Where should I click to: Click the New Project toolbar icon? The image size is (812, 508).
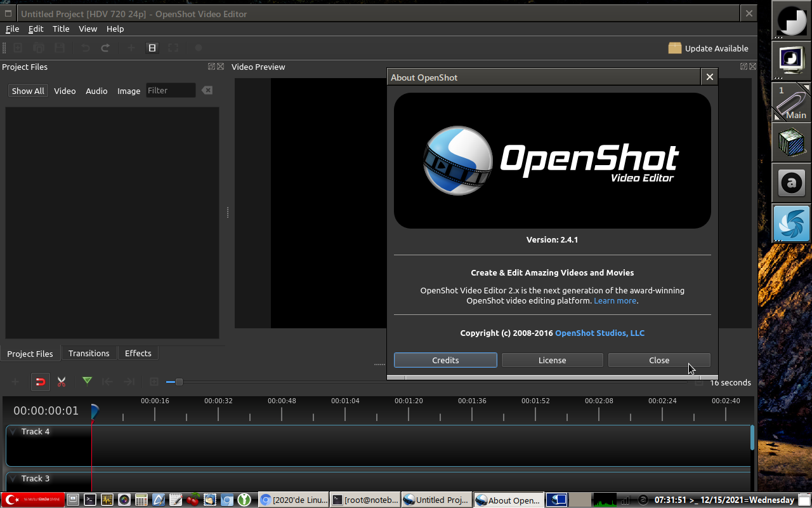coord(18,48)
